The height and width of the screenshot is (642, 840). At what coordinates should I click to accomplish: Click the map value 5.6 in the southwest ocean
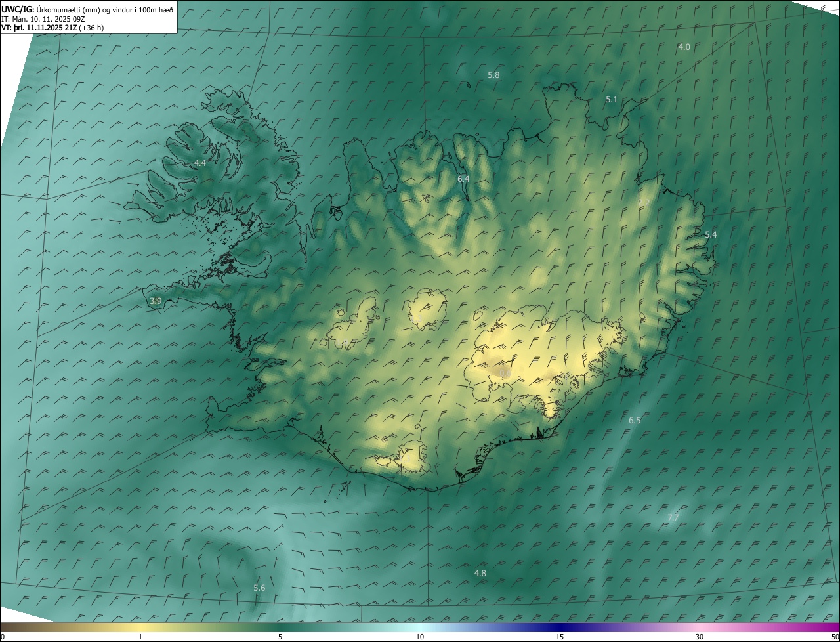click(x=259, y=588)
